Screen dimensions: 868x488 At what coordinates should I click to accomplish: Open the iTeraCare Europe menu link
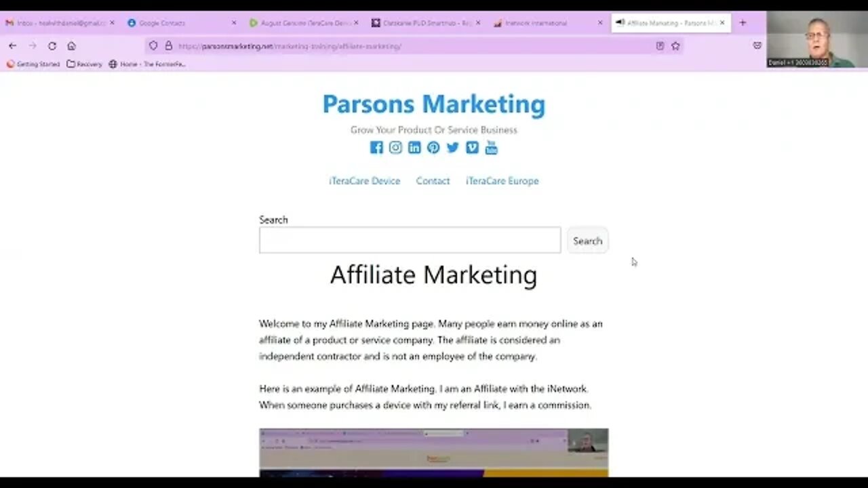click(x=502, y=181)
